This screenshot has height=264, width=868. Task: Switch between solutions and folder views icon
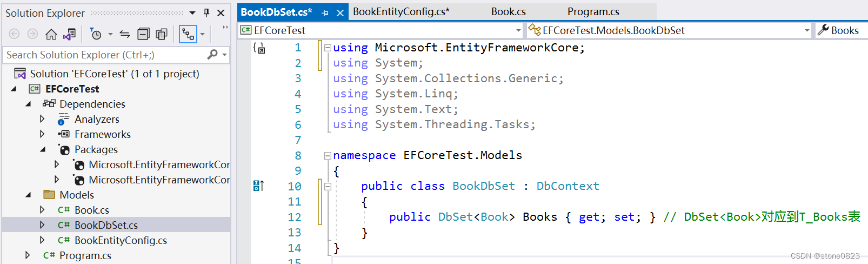[x=69, y=35]
